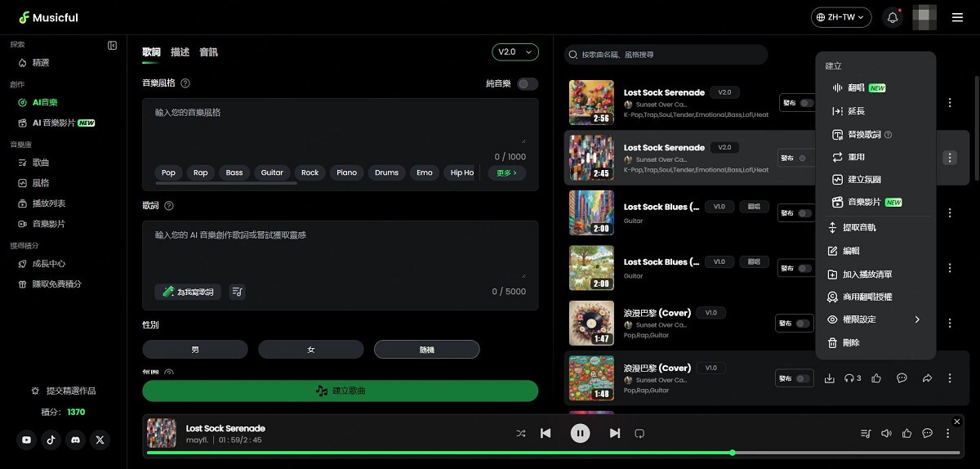Screen dimensions: 980x469
Task: Click the lyrics optimize icon beside 為我寫歌詞
Action: point(237,292)
